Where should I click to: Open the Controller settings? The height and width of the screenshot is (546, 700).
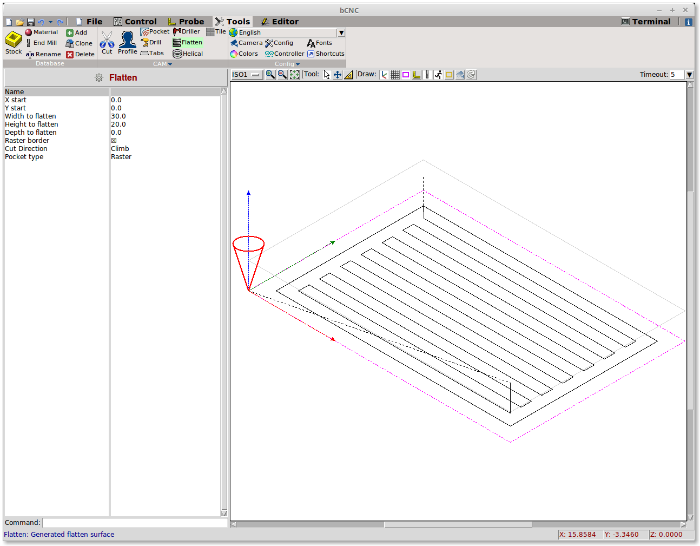[x=284, y=54]
